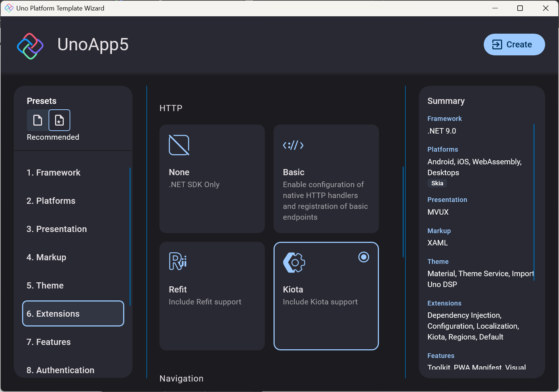The height and width of the screenshot is (392, 559).
Task: Click the Uno Platform logo in header
Action: [x=30, y=46]
